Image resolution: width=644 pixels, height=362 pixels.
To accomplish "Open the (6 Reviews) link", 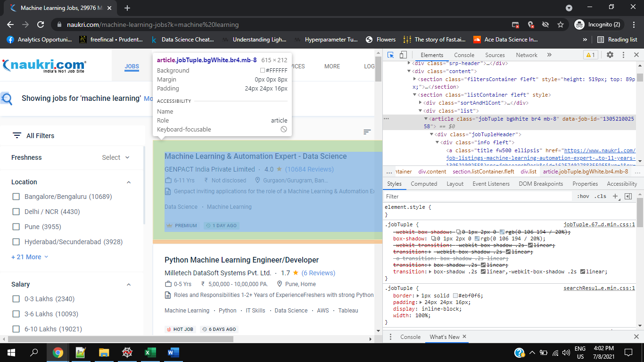I will (318, 273).
